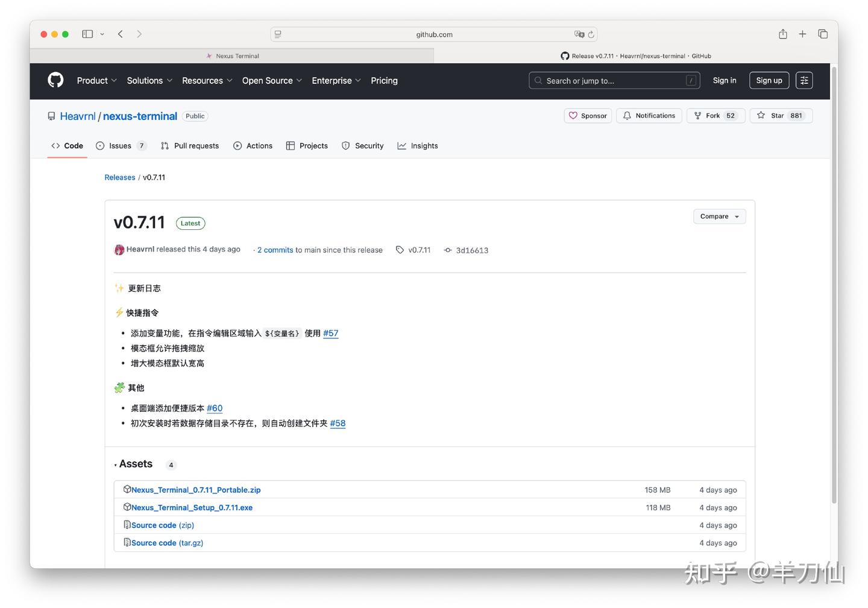Open Projects via the projects icon
This screenshot has width=868, height=608.
click(x=291, y=145)
